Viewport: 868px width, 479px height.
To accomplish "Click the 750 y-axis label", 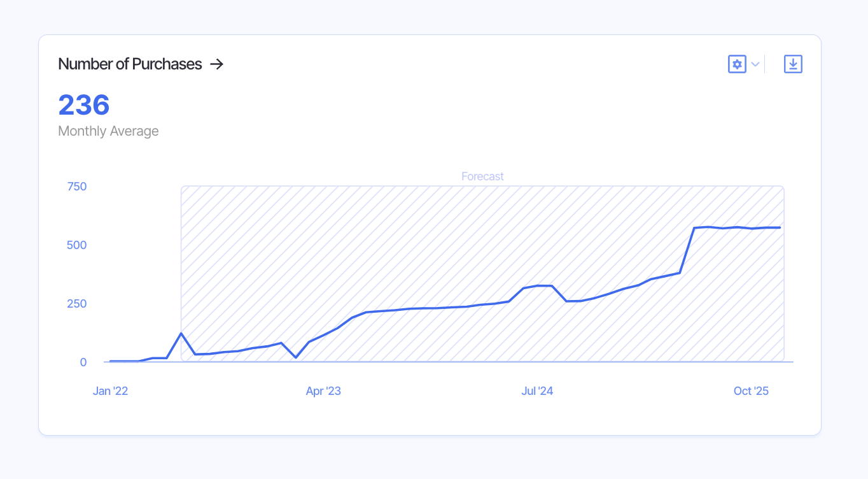I will point(76,187).
